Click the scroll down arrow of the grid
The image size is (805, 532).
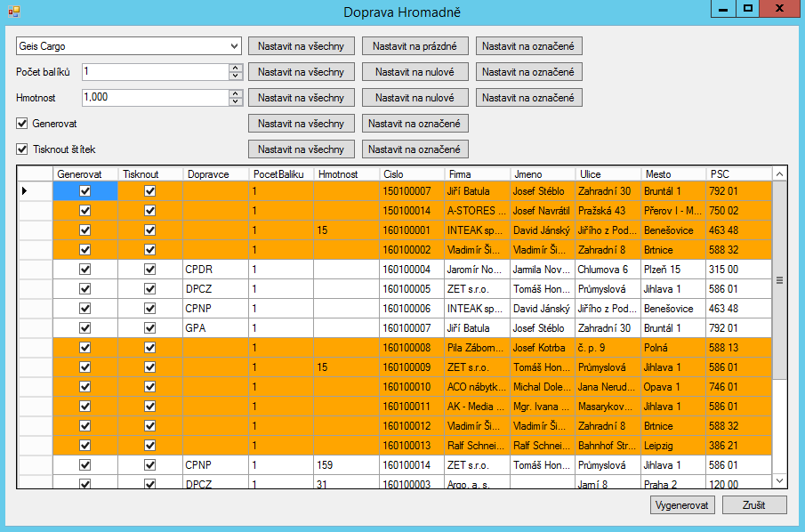click(779, 480)
